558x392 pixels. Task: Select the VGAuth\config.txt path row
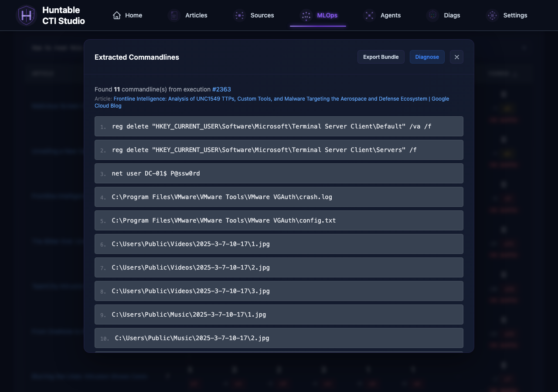click(279, 220)
